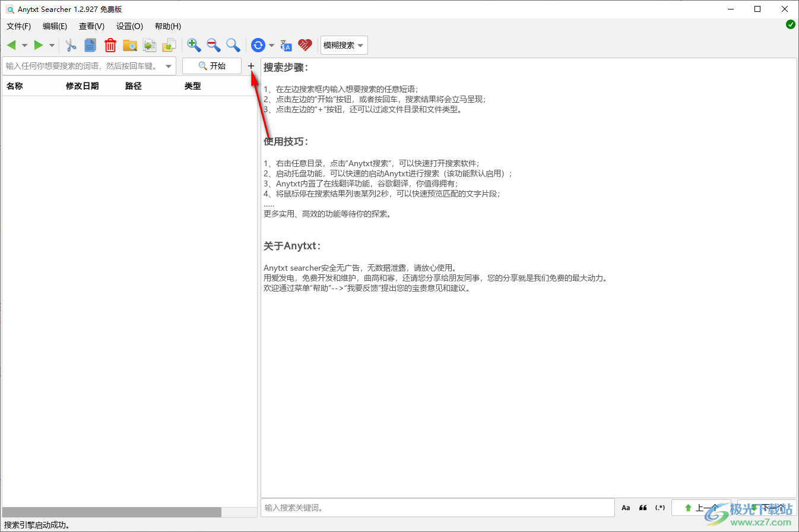The width and height of the screenshot is (799, 532).
Task: Click the green forward arrow icon
Action: click(x=39, y=45)
